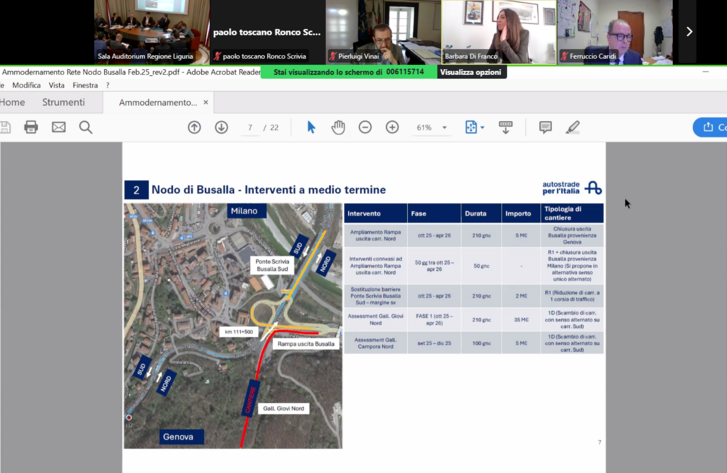The height and width of the screenshot is (473, 727).
Task: Show next participants with right arrow
Action: point(689,32)
